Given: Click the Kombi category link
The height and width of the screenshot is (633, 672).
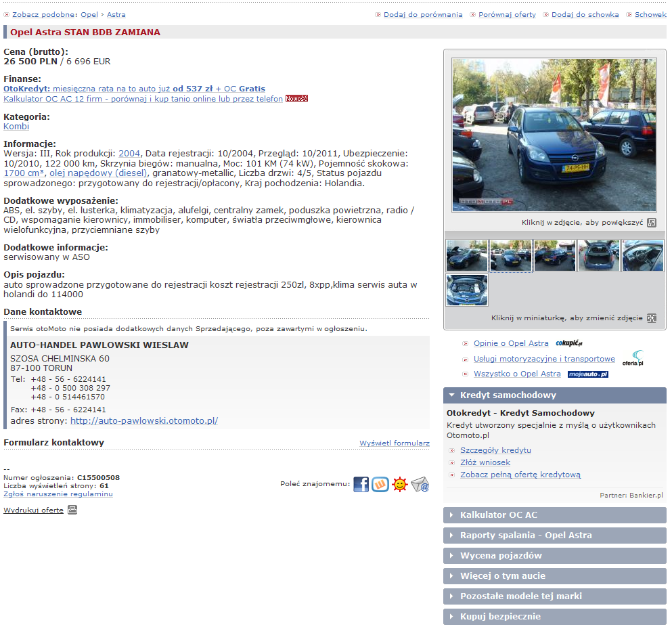Looking at the screenshot, I should coord(16,127).
